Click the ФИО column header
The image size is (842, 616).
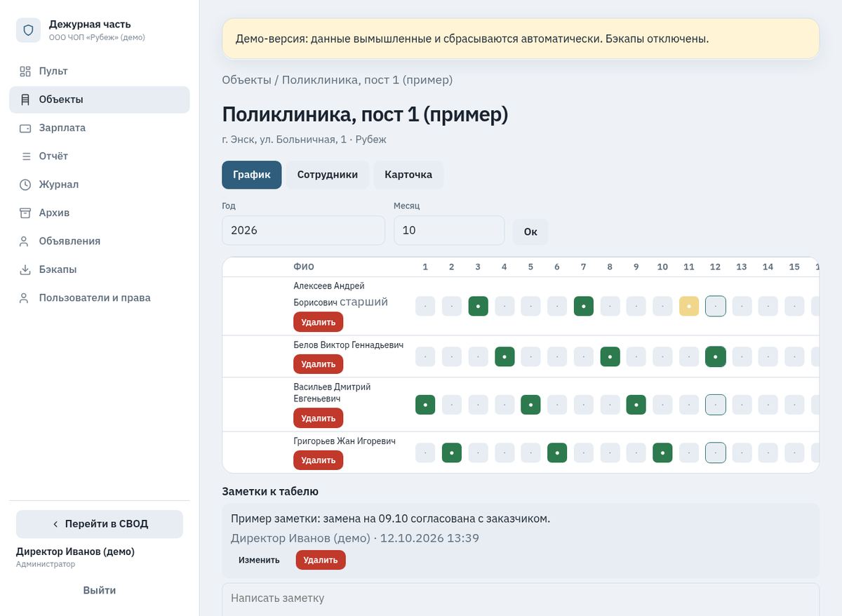(x=304, y=267)
